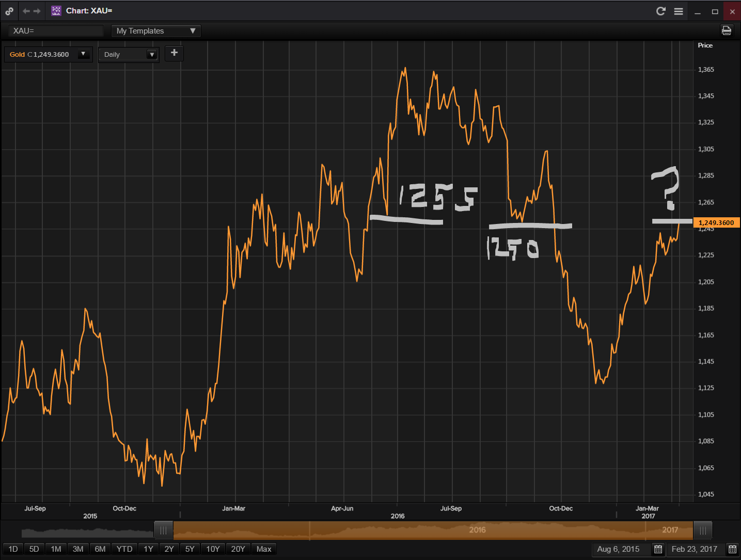Select the 5Y time range

190,549
